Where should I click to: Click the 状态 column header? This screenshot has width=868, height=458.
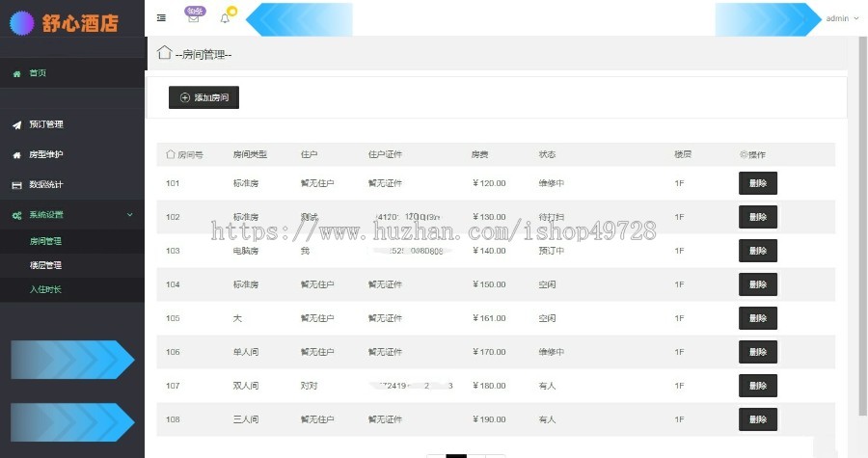[547, 154]
